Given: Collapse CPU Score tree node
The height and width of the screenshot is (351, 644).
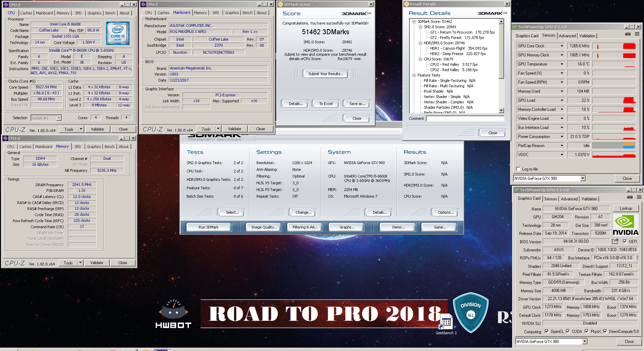Looking at the screenshot, I should click(420, 59).
